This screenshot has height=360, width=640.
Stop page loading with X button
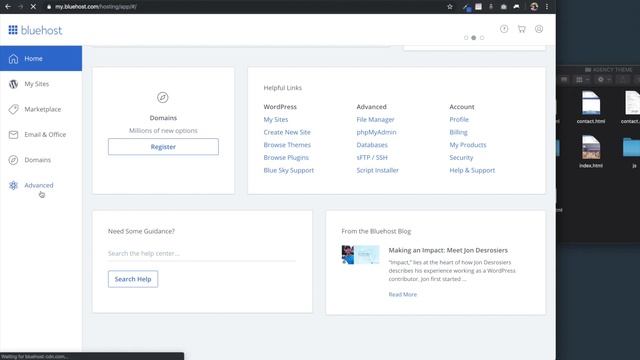33,7
